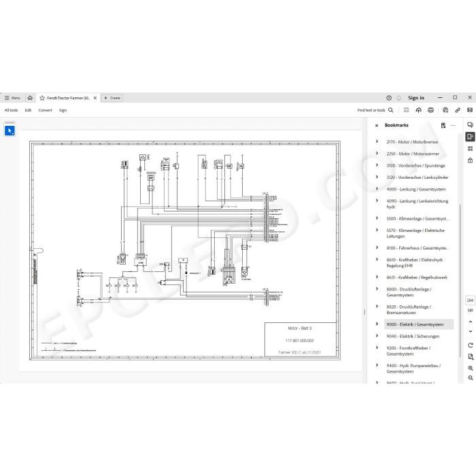The height and width of the screenshot is (476, 476).
Task: Open the notifications bell
Action: pos(399,98)
